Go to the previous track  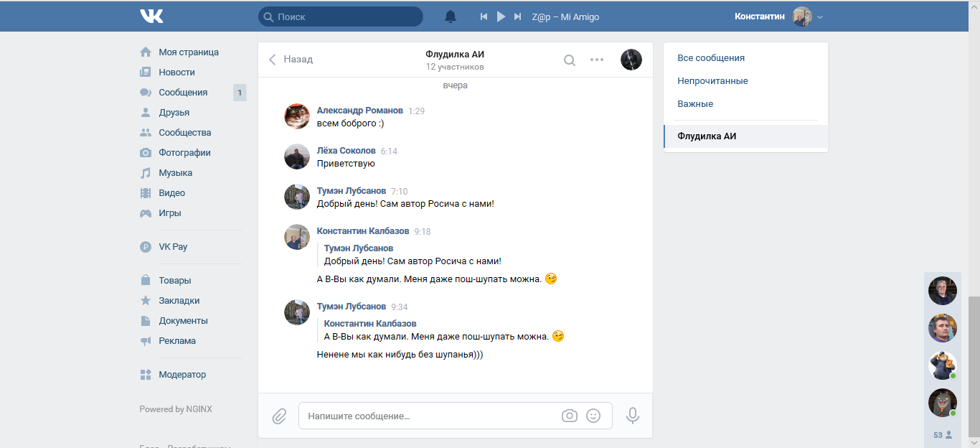point(484,17)
